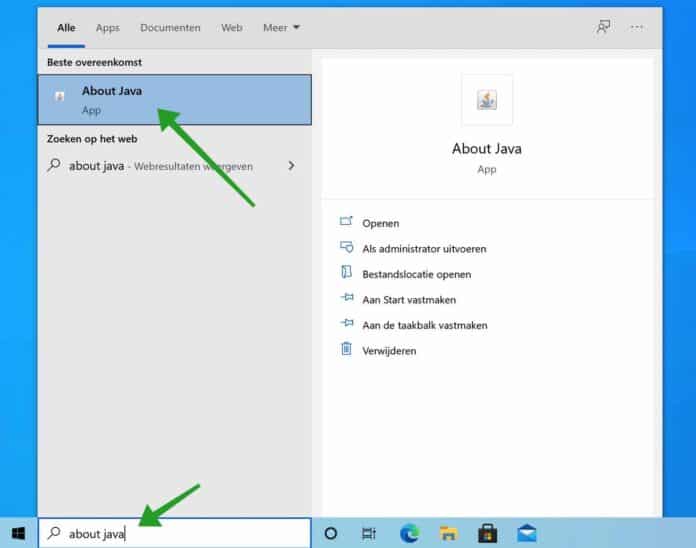Image resolution: width=696 pixels, height=548 pixels.
Task: Click the search box containing about java
Action: pyautogui.click(x=175, y=533)
